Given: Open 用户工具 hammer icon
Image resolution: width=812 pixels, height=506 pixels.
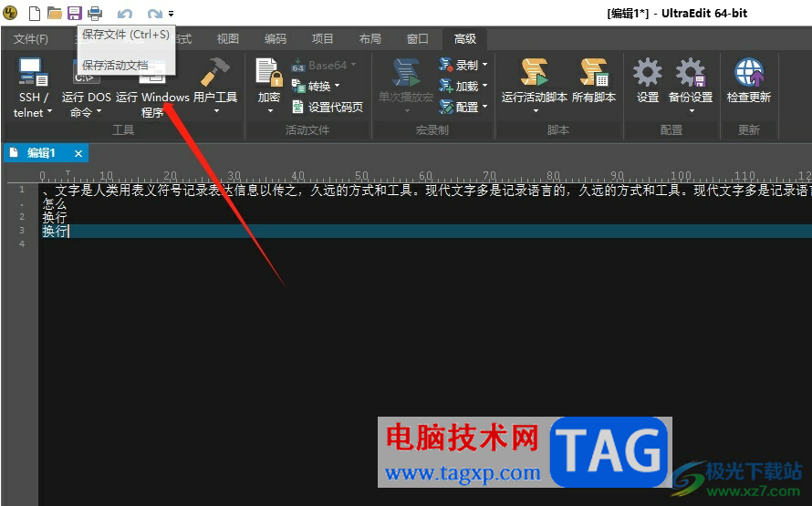Looking at the screenshot, I should (215, 71).
